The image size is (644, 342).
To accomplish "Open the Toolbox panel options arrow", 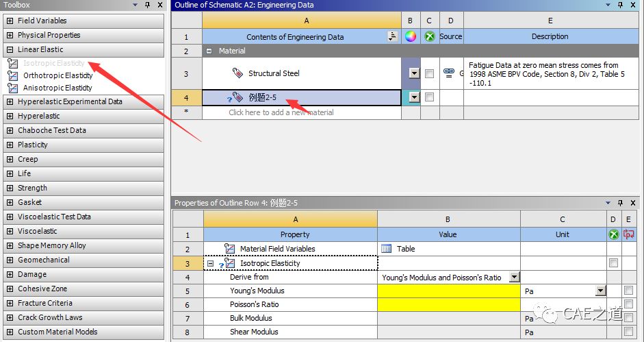I will (135, 5).
